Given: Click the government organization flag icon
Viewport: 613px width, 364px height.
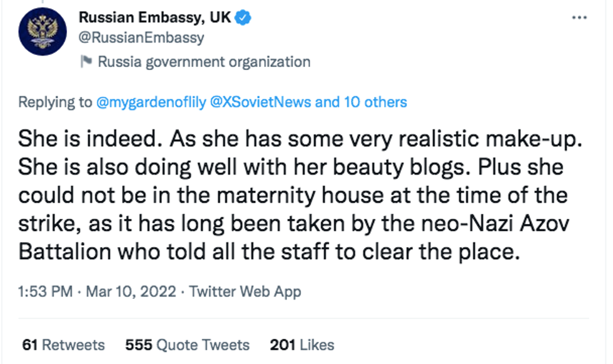Looking at the screenshot, I should point(86,61).
